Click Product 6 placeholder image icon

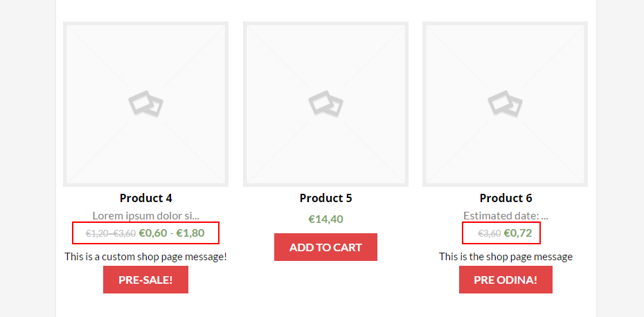click(505, 105)
